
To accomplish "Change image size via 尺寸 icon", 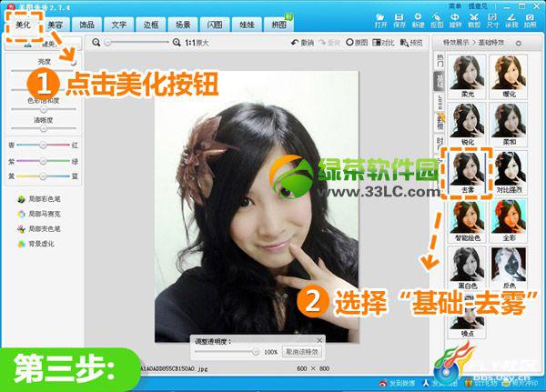I will [x=492, y=21].
